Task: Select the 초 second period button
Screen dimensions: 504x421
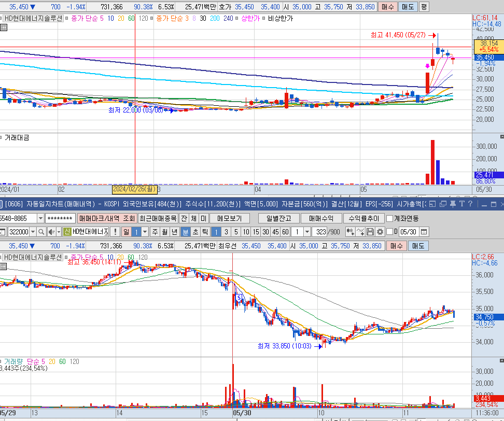Action: coord(195,232)
